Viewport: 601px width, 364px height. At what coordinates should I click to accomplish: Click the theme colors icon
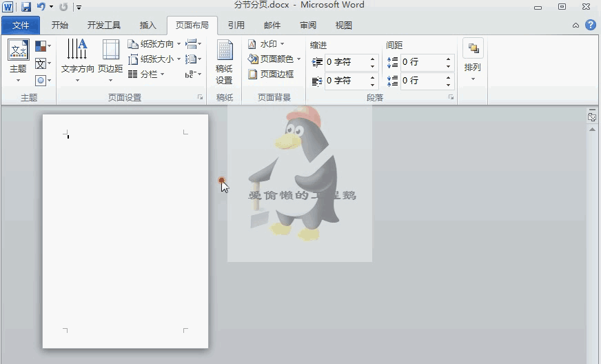41,46
